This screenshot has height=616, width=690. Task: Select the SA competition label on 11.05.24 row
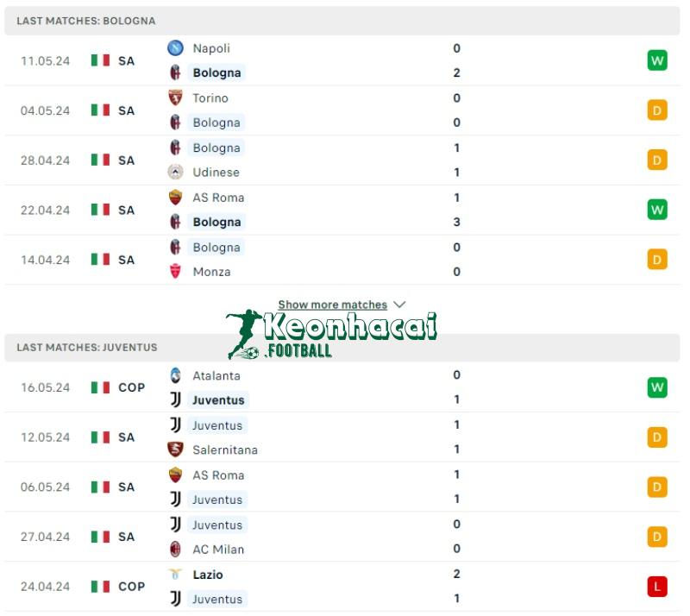click(128, 60)
